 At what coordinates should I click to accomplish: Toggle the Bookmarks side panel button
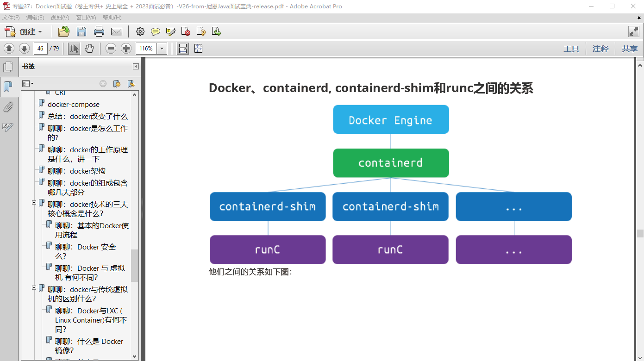8,87
